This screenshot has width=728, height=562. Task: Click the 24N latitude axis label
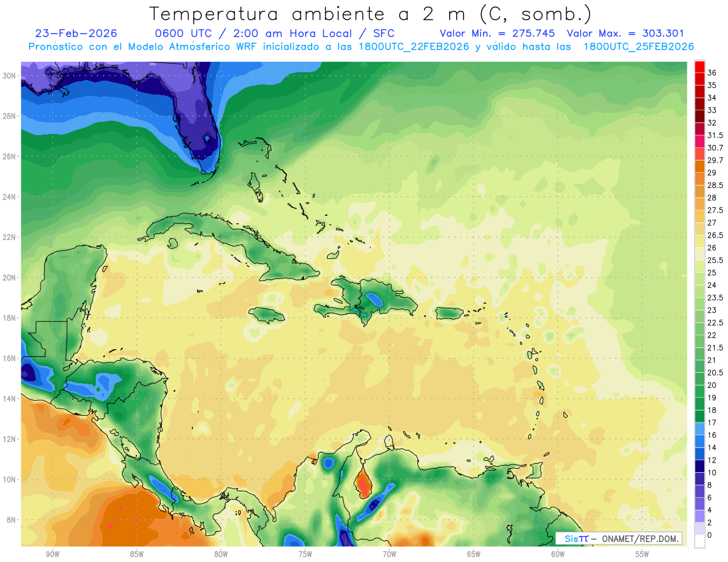point(10,197)
